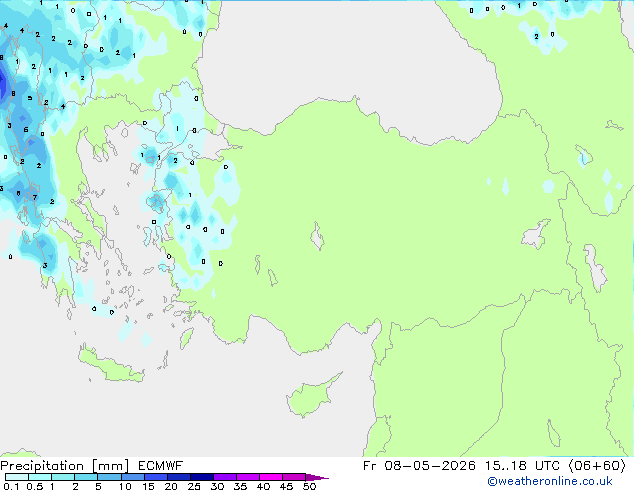
Task: Click the '15..18 UTC' time text
Action: click(522, 466)
